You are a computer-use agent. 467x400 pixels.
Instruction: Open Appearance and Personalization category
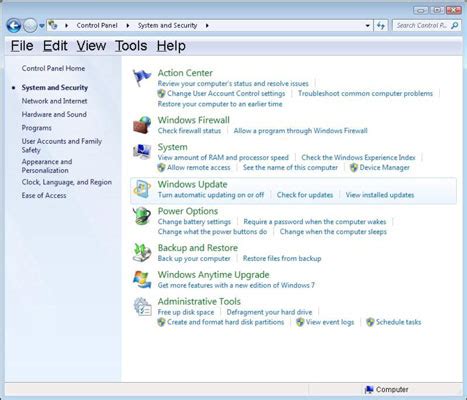point(47,166)
